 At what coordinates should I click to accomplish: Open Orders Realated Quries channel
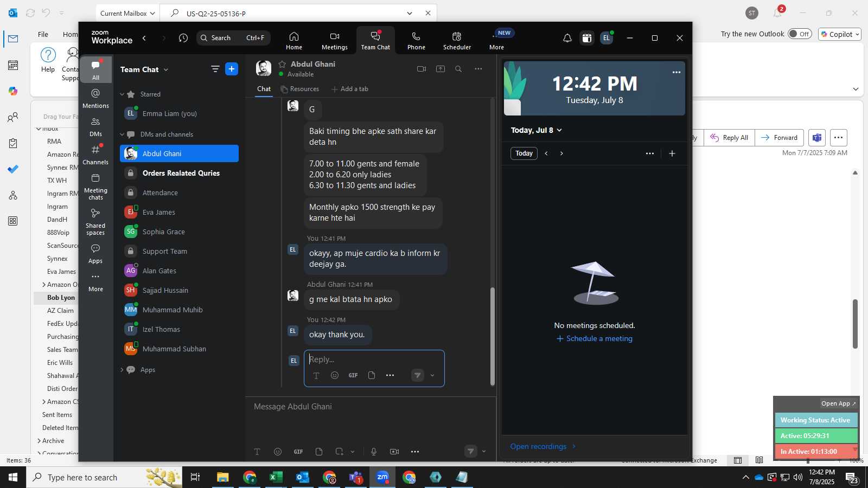click(179, 173)
